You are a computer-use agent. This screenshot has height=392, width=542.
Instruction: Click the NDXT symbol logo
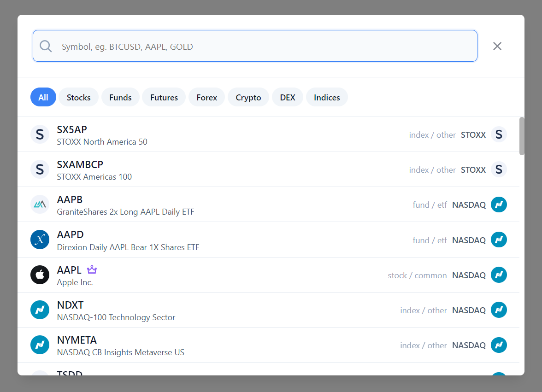40,310
